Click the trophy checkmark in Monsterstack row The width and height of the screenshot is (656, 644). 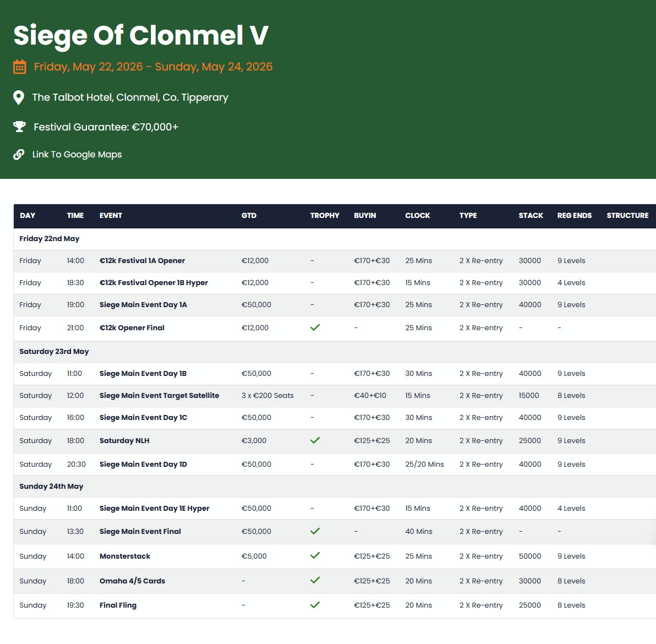[315, 555]
